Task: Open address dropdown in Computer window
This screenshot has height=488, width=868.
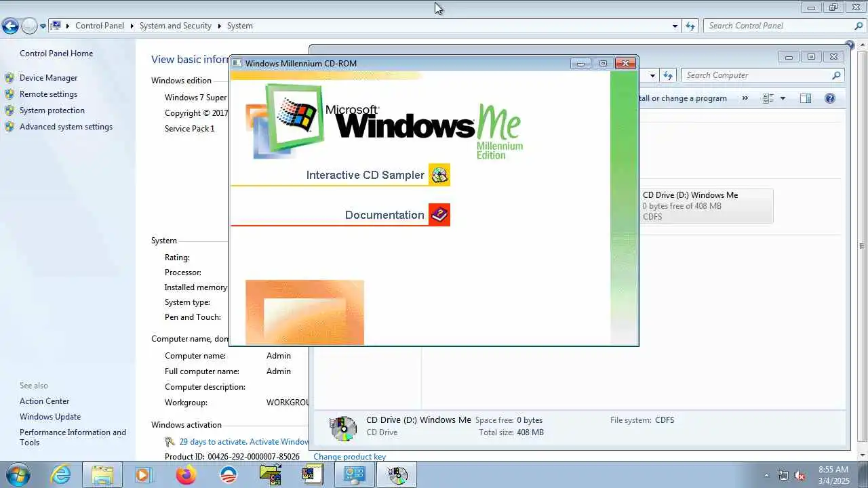Action: click(652, 75)
